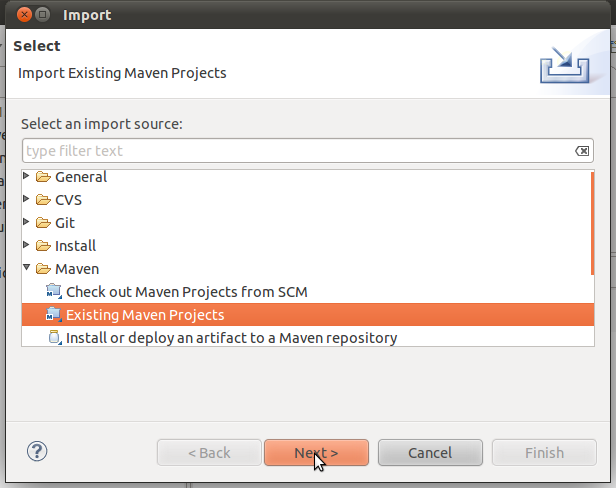Select Check out Maven Projects from SCM
The width and height of the screenshot is (616, 488).
[186, 292]
